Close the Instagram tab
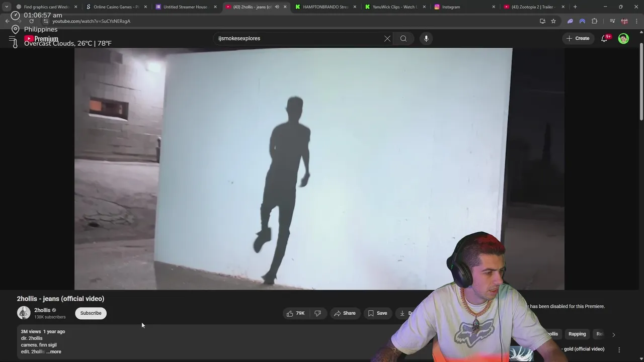The height and width of the screenshot is (362, 644). (x=494, y=7)
